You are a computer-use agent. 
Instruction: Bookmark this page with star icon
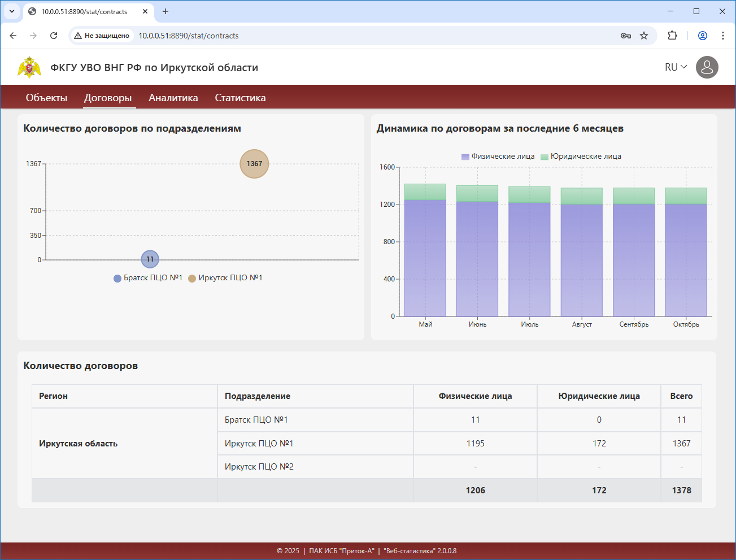point(644,36)
